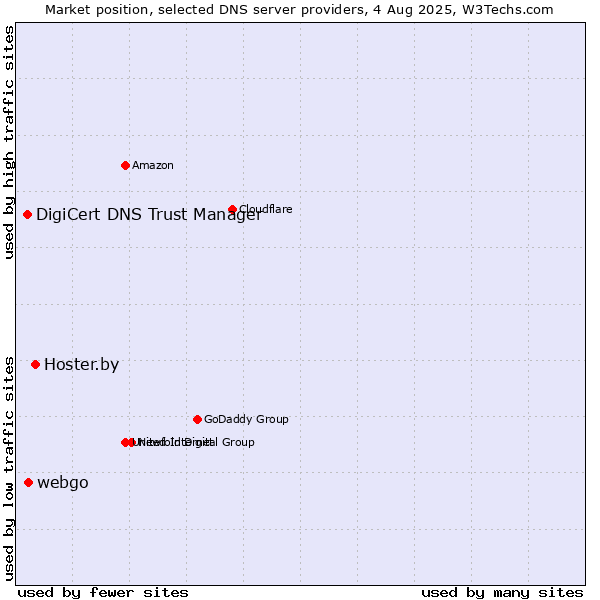Screen dimensions: 600x600
Task: Select the 'Hoster.by' label text
Action: (82, 364)
